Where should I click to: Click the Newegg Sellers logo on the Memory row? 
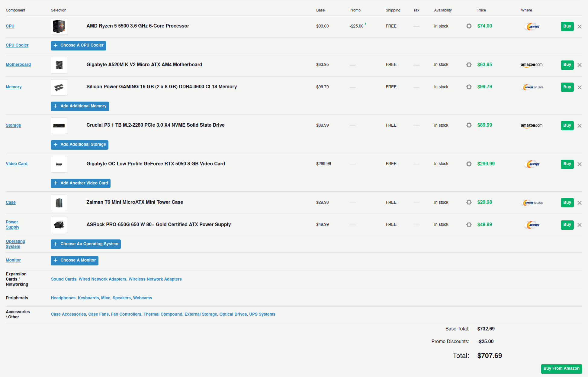(532, 87)
